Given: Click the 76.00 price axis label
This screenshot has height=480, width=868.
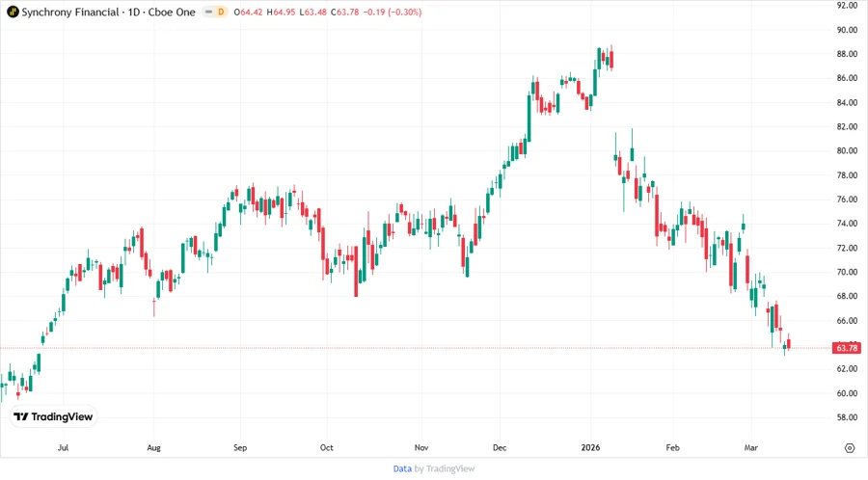Looking at the screenshot, I should [x=847, y=200].
